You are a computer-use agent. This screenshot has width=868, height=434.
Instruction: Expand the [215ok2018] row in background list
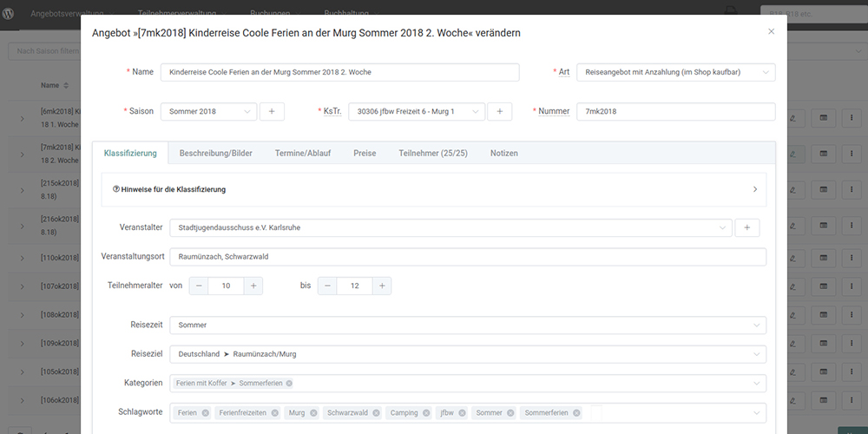pos(23,190)
